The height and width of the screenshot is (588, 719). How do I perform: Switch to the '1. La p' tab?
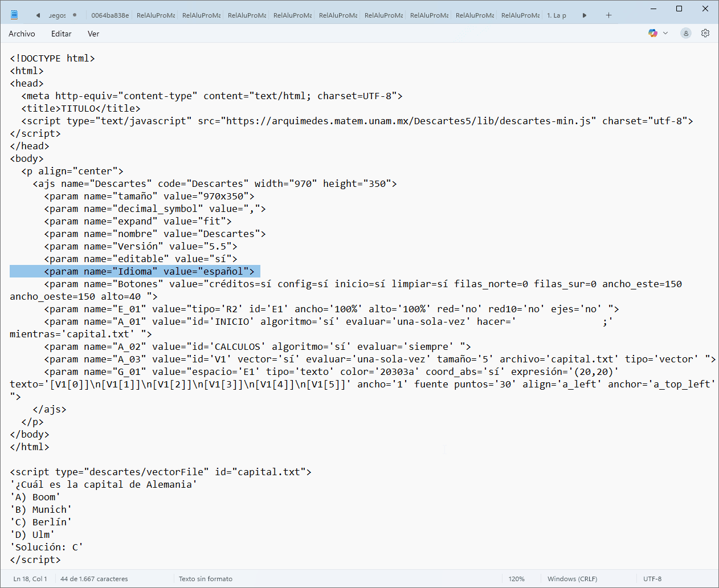557,15
